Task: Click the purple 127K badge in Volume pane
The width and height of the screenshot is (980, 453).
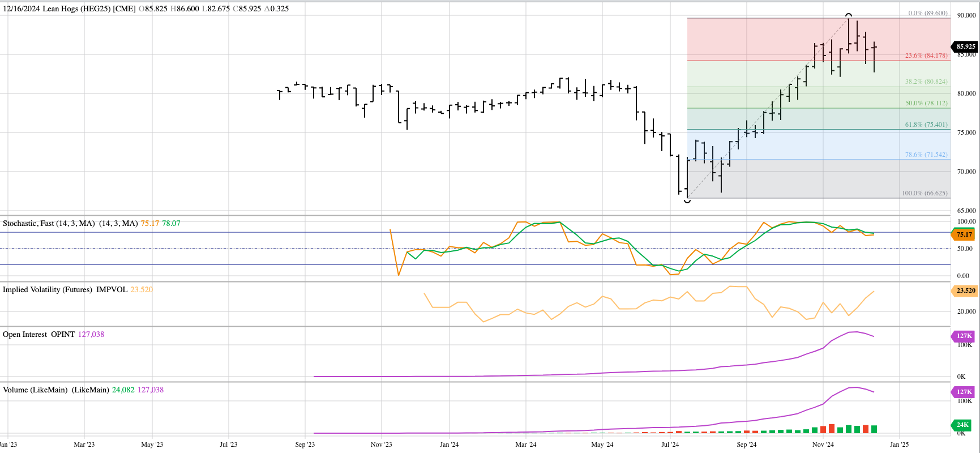Action: pyautogui.click(x=964, y=391)
